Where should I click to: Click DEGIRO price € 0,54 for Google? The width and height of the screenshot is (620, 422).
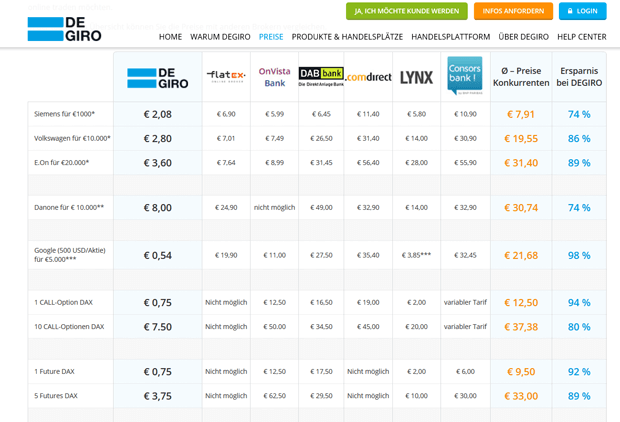pyautogui.click(x=158, y=255)
